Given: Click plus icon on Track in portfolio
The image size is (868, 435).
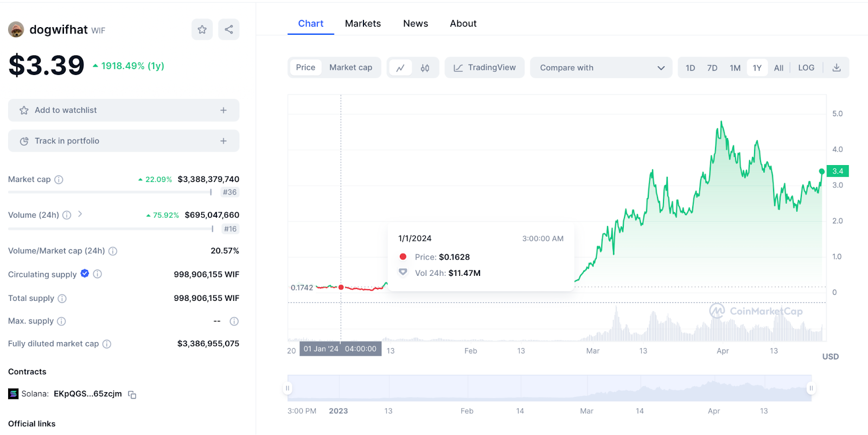Looking at the screenshot, I should (x=224, y=141).
